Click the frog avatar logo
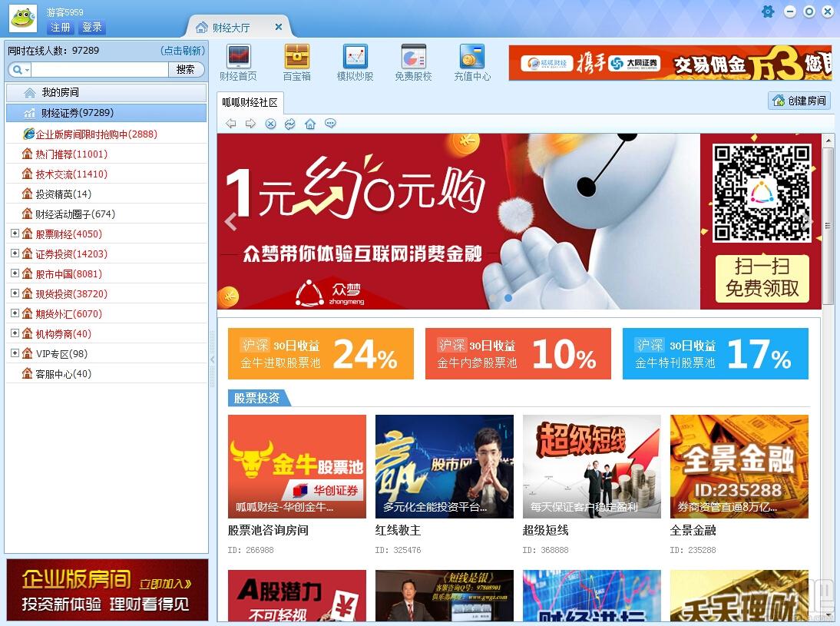The image size is (840, 626). coord(23,18)
